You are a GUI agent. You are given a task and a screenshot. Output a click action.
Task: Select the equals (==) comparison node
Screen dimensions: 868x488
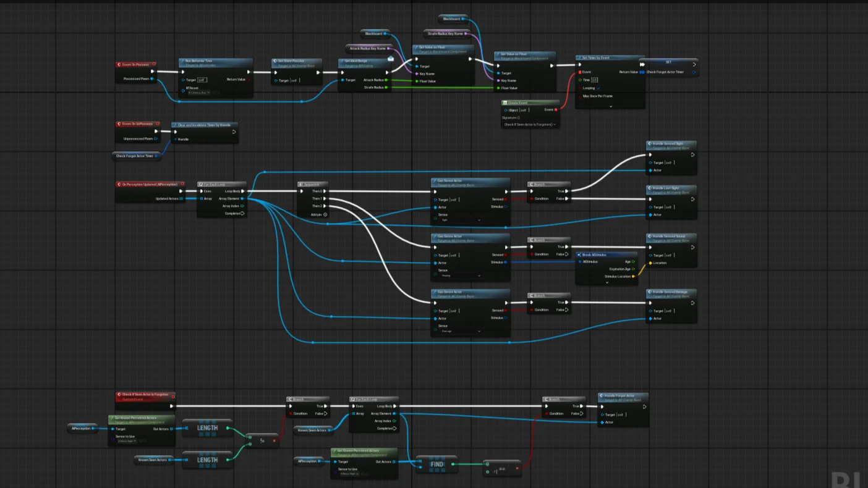coord(501,469)
